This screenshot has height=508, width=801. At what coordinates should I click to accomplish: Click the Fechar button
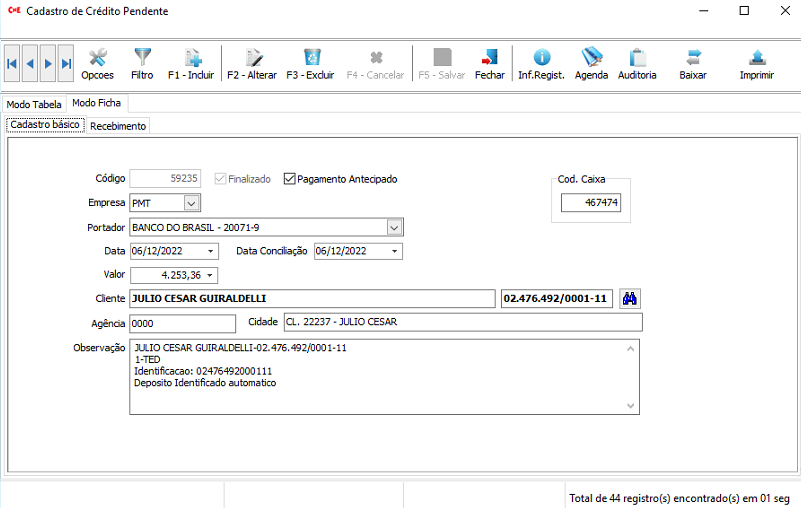coord(489,64)
